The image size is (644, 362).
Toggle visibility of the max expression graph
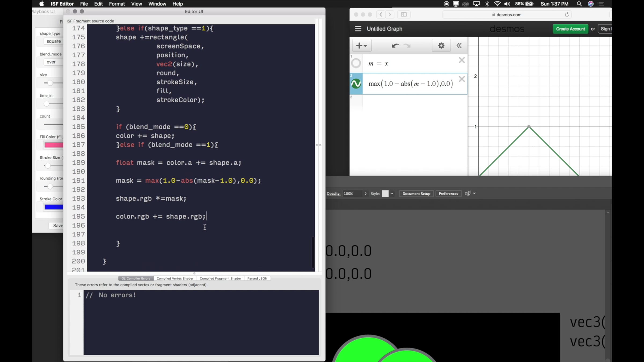click(x=356, y=84)
